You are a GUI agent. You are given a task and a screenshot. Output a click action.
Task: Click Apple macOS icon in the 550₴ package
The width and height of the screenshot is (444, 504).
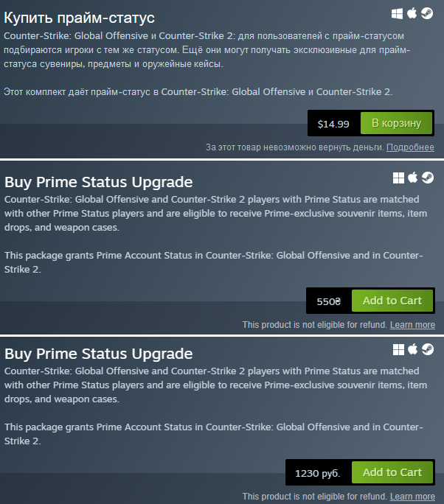tap(413, 178)
